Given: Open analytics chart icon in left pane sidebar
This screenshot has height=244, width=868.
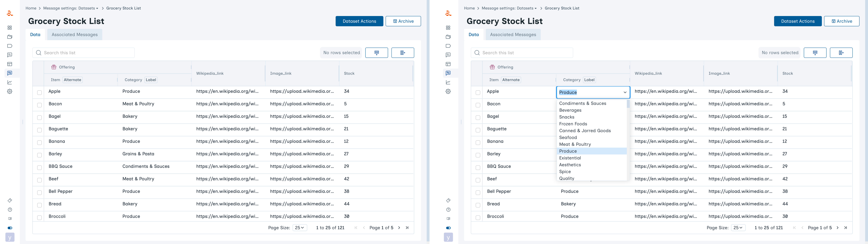Looking at the screenshot, I should pyautogui.click(x=10, y=82).
